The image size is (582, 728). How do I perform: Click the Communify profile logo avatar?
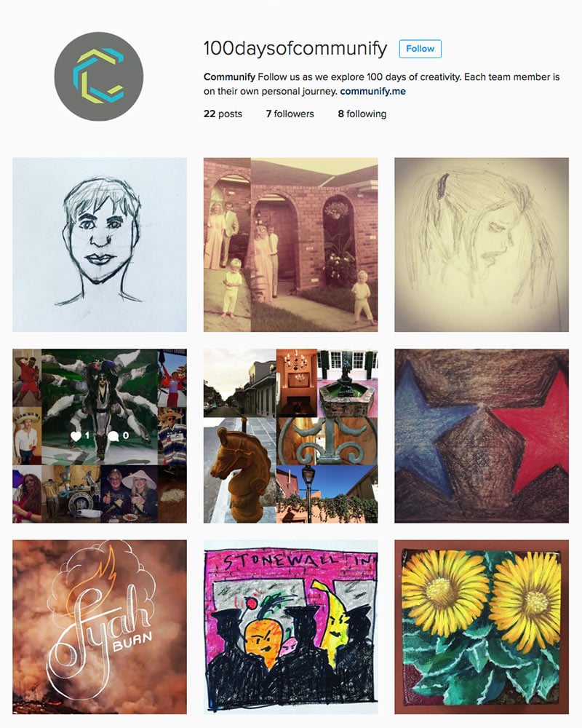coord(99,76)
